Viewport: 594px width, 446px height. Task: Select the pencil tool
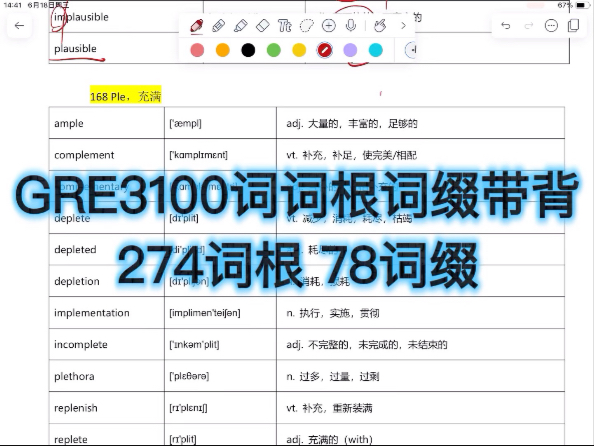[x=219, y=26]
